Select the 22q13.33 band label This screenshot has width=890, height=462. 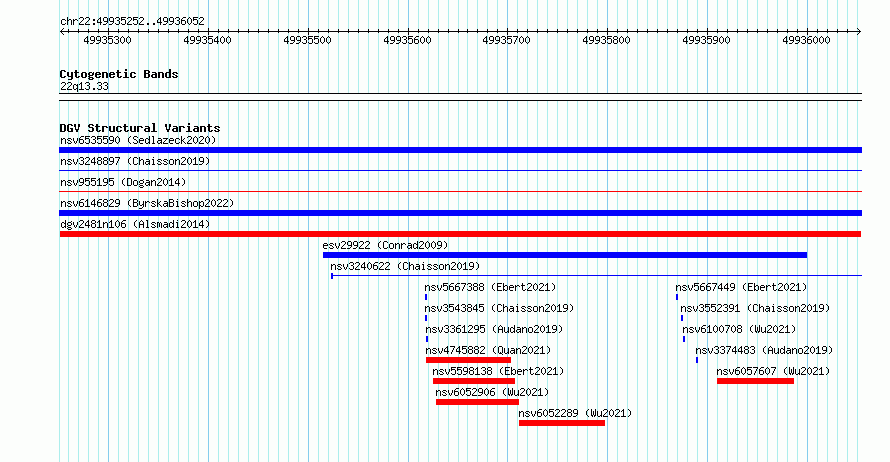(x=84, y=86)
